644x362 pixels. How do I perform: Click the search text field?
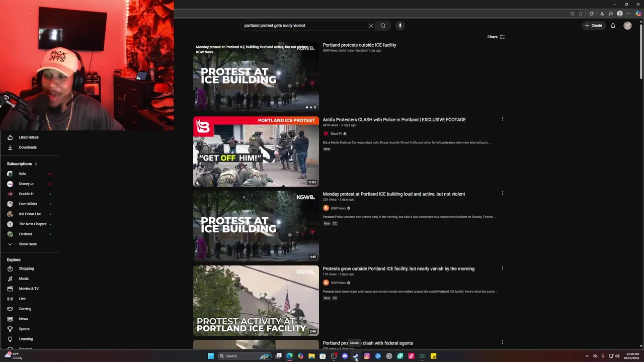pyautogui.click(x=305, y=26)
